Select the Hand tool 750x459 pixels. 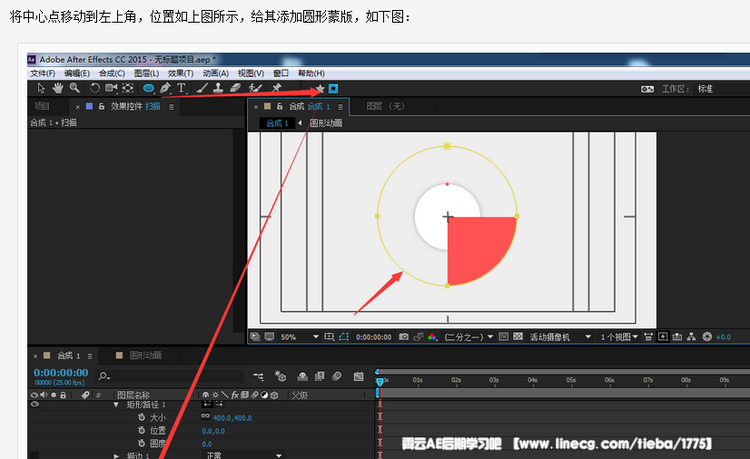[59, 88]
